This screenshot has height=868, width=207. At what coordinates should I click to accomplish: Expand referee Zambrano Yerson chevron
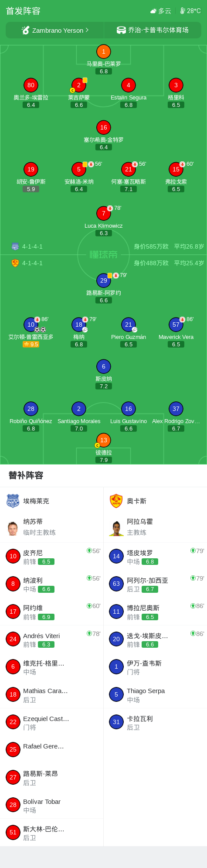pyautogui.click(x=87, y=30)
